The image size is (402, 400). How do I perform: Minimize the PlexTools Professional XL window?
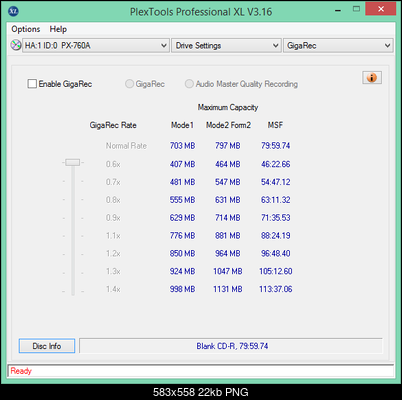pyautogui.click(x=338, y=10)
